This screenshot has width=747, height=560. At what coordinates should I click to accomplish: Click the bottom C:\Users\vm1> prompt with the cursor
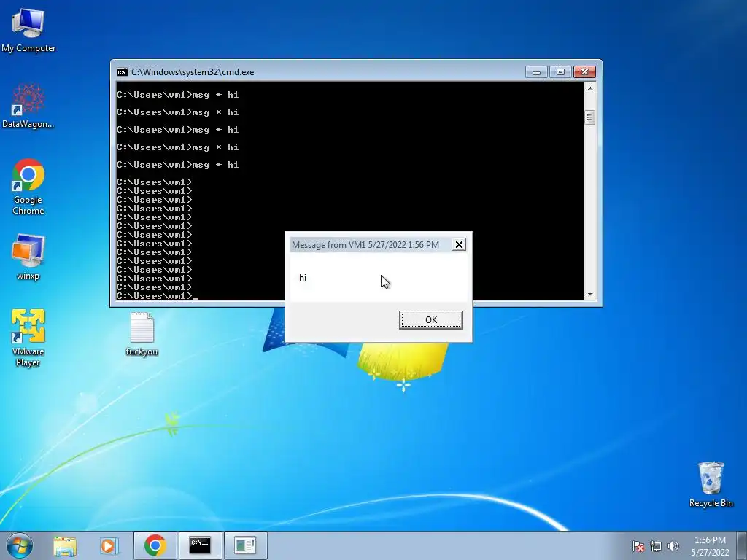click(158, 296)
